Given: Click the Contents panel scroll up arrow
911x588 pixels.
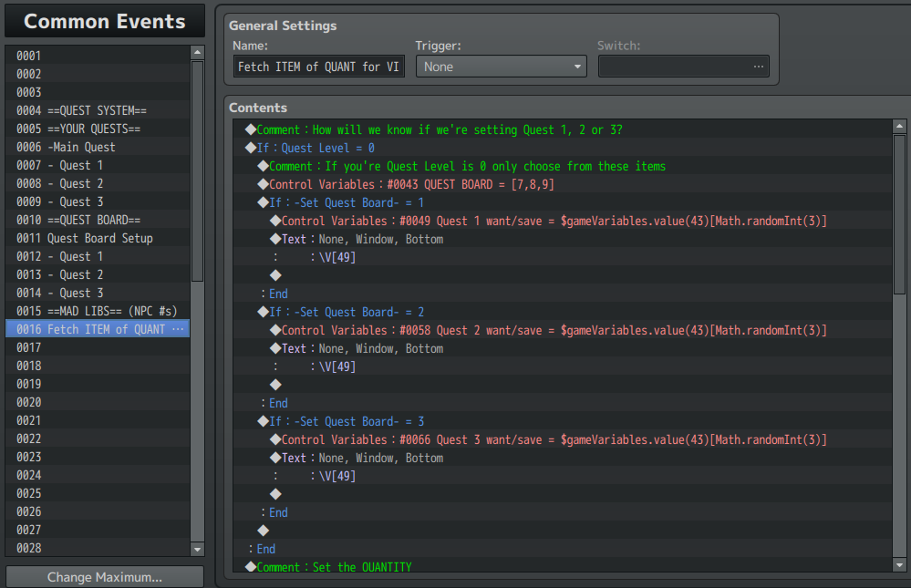Looking at the screenshot, I should pos(899,127).
